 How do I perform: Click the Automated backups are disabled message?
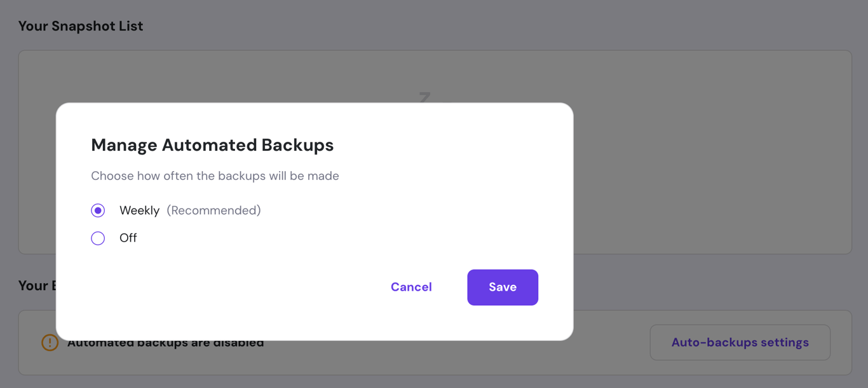coord(166,342)
